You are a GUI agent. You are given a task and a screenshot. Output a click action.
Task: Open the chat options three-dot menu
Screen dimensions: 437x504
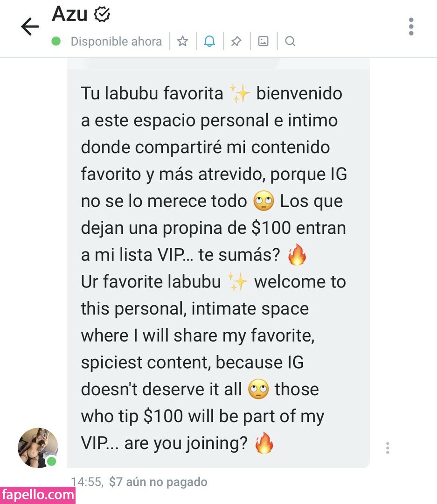pos(411,26)
